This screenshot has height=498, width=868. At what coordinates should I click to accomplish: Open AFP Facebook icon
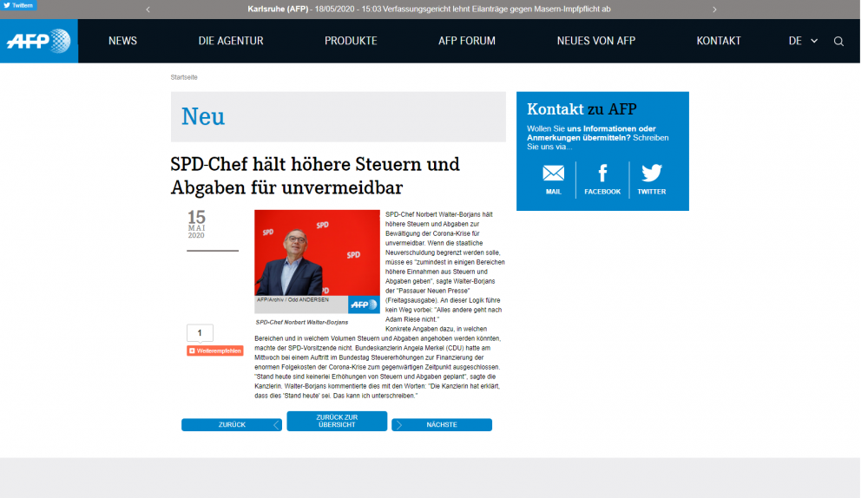(602, 174)
